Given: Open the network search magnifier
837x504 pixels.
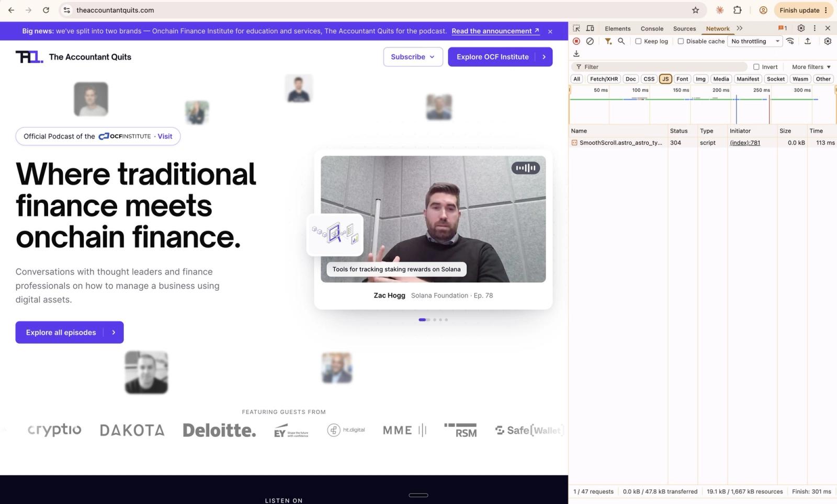Looking at the screenshot, I should (x=621, y=41).
